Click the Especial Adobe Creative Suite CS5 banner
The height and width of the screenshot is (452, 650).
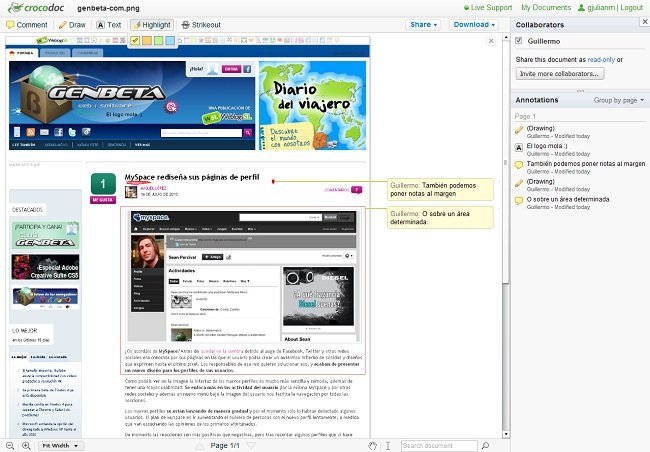coord(45,267)
